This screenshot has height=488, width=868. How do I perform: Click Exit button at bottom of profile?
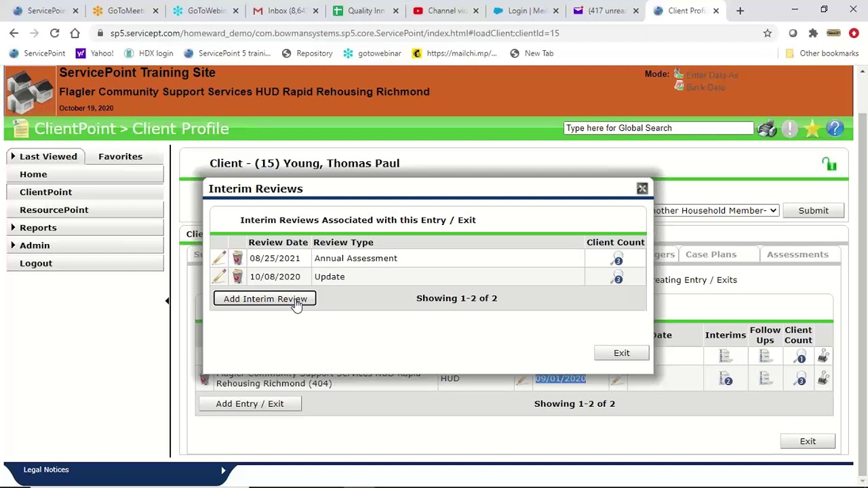coord(808,441)
